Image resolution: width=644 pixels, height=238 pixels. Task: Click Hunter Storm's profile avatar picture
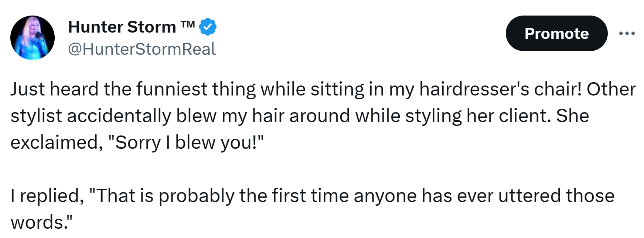[33, 37]
